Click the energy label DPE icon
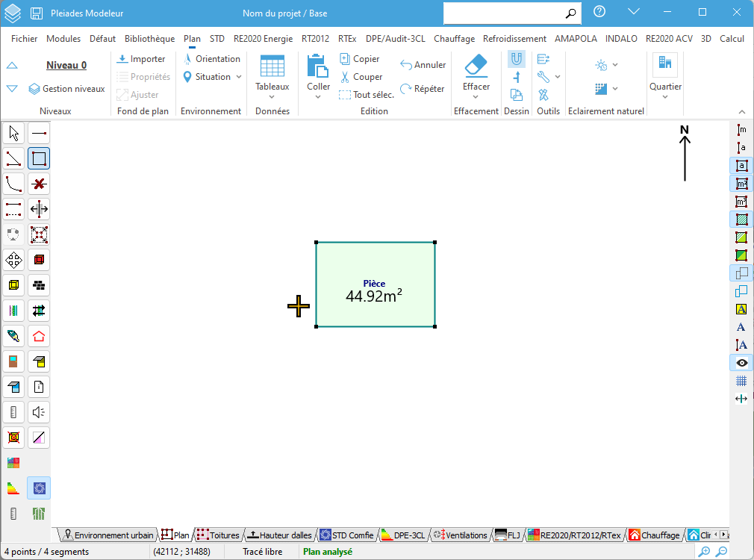Image resolution: width=754 pixels, height=560 pixels. pyautogui.click(x=13, y=488)
